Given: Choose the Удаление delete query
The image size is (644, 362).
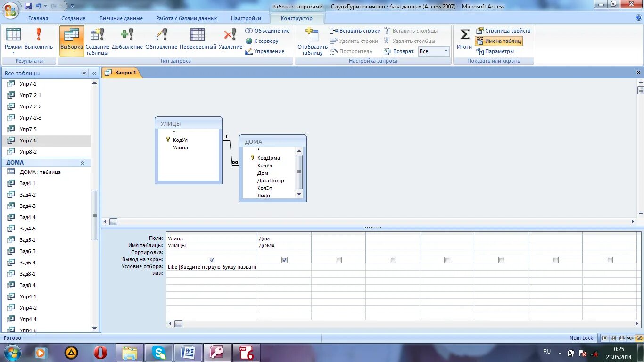Looking at the screenshot, I should (x=231, y=39).
